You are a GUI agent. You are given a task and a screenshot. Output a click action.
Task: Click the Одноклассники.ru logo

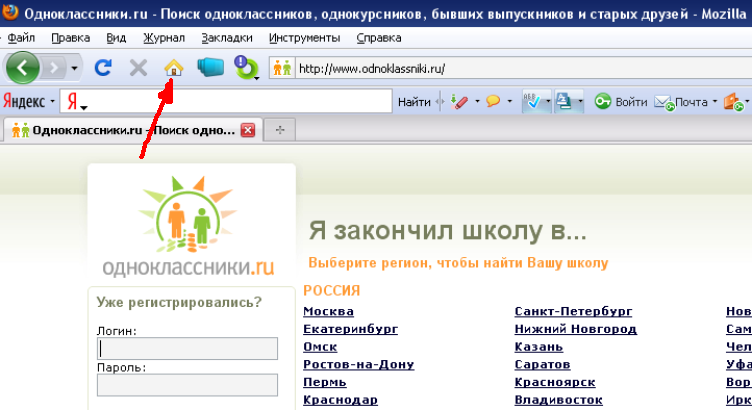click(188, 226)
